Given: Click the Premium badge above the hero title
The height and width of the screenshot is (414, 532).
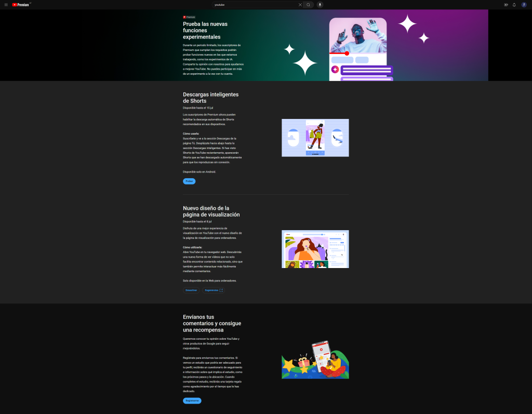Looking at the screenshot, I should click(x=189, y=17).
